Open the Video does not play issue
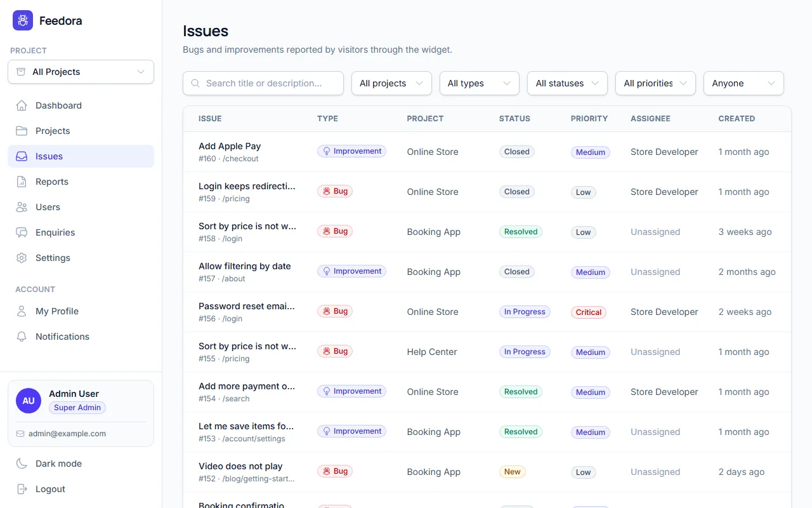 click(x=240, y=466)
